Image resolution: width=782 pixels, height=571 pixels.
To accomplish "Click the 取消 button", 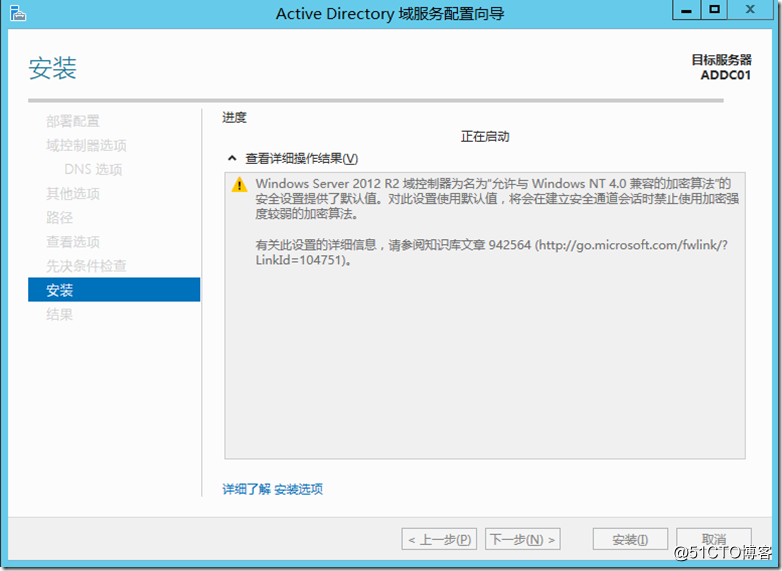I will click(714, 539).
